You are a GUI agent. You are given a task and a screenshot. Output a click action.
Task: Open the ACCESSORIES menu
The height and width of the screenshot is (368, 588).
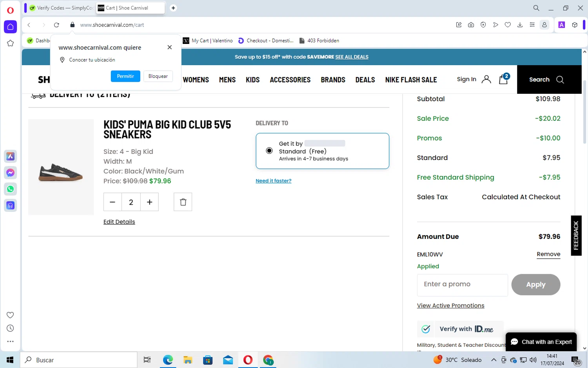click(x=290, y=80)
